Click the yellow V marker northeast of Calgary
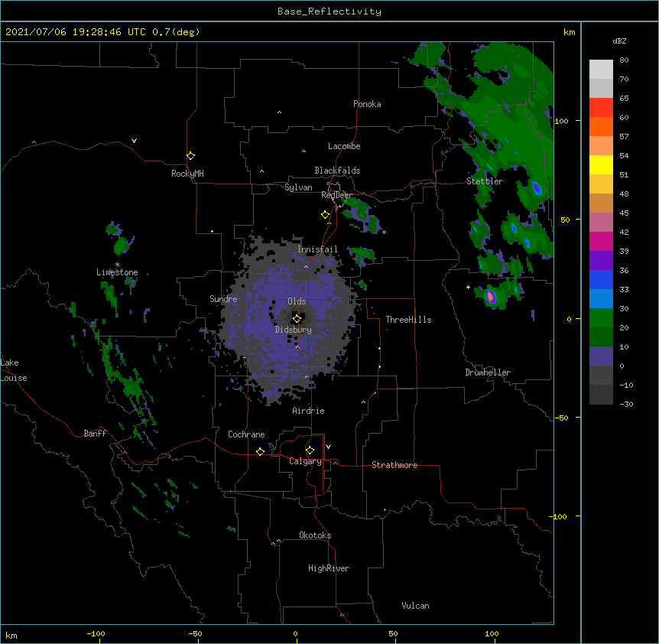 point(328,447)
